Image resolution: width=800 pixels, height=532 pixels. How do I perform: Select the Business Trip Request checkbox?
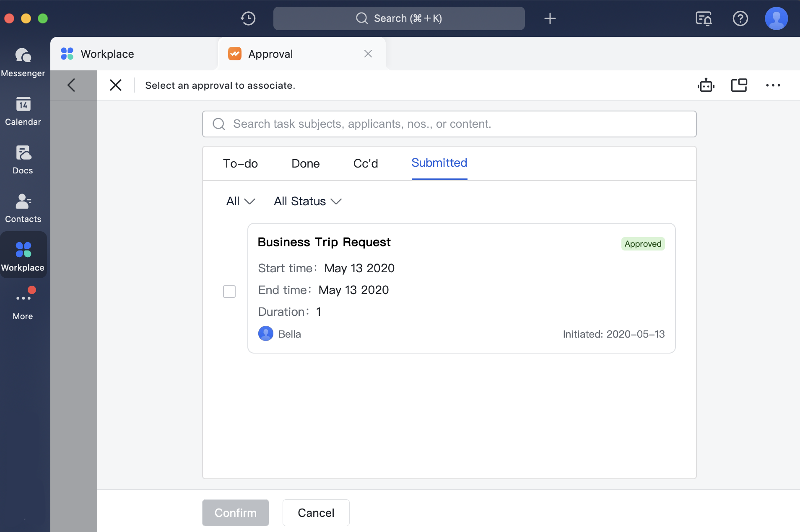tap(229, 292)
